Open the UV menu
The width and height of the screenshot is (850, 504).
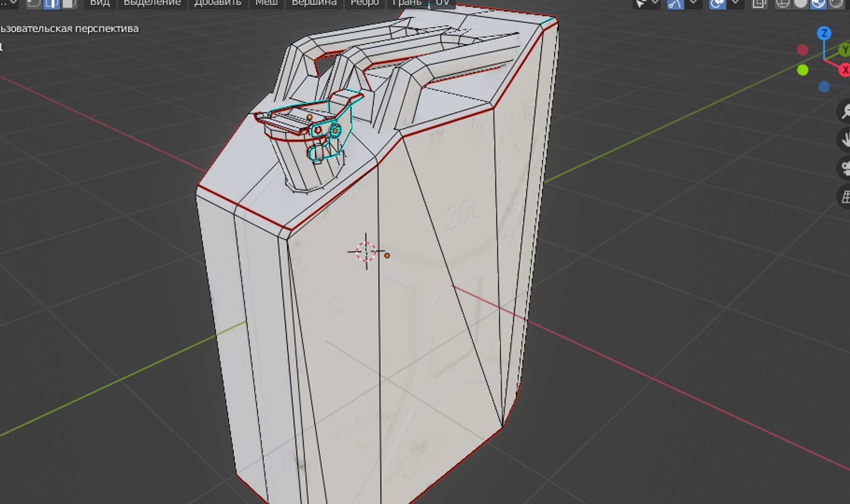tap(442, 3)
